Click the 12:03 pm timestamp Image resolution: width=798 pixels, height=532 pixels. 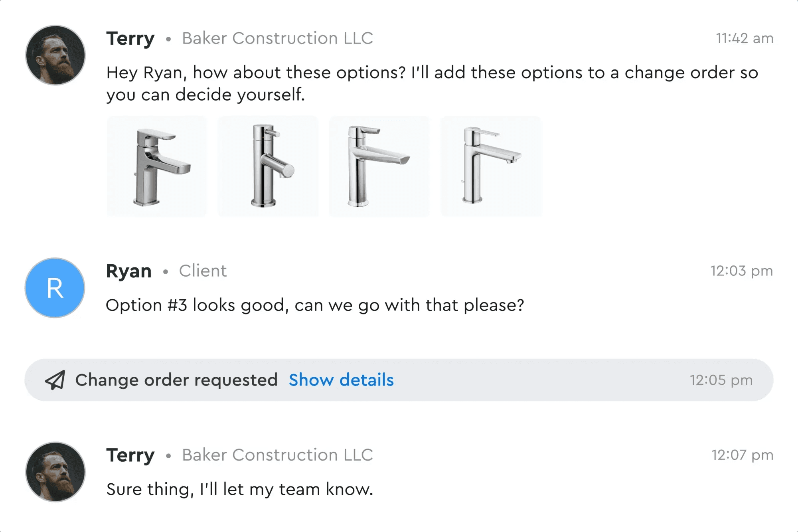pos(742,271)
